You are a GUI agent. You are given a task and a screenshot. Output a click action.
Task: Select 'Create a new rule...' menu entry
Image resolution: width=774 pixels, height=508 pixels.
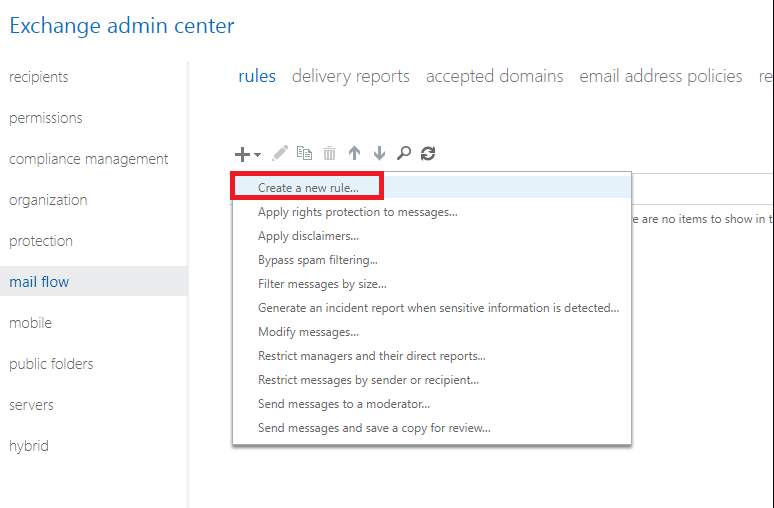308,187
